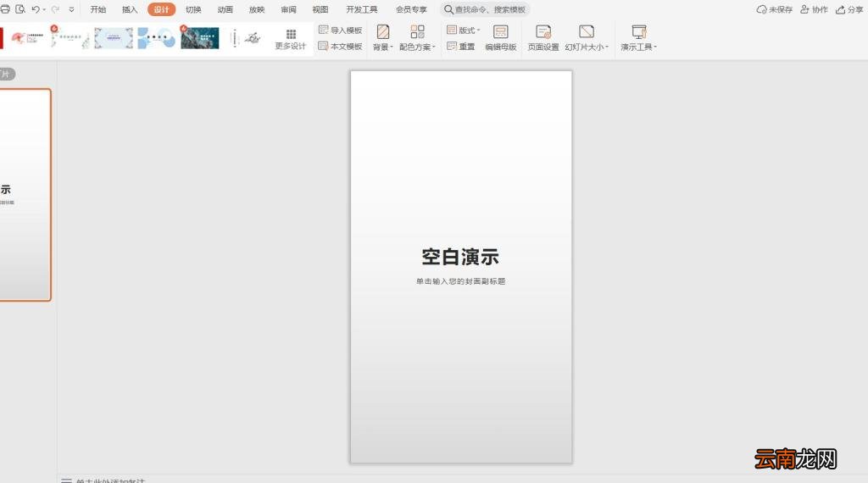Image resolution: width=868 pixels, height=483 pixels.
Task: Click the 单击输入您的封面副标题 subtitle placeholder
Action: [x=460, y=281]
